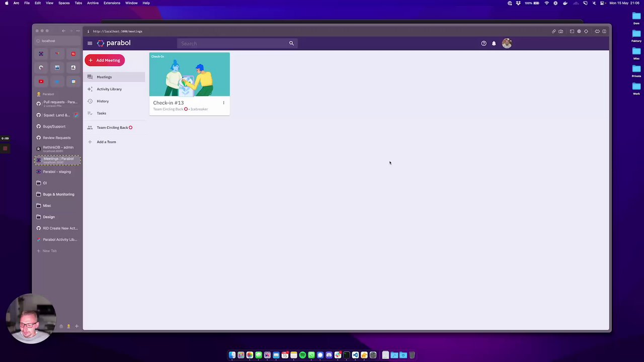The height and width of the screenshot is (362, 644).
Task: Expand Bugs & Monitoring folder
Action: (57, 194)
